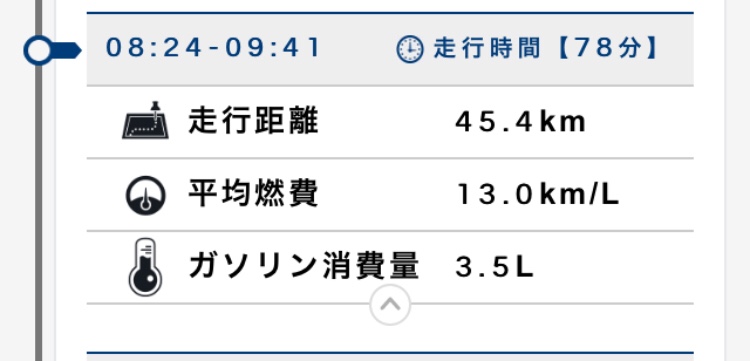Click the 45.4km distance value
This screenshot has height=361, width=750.
click(520, 122)
